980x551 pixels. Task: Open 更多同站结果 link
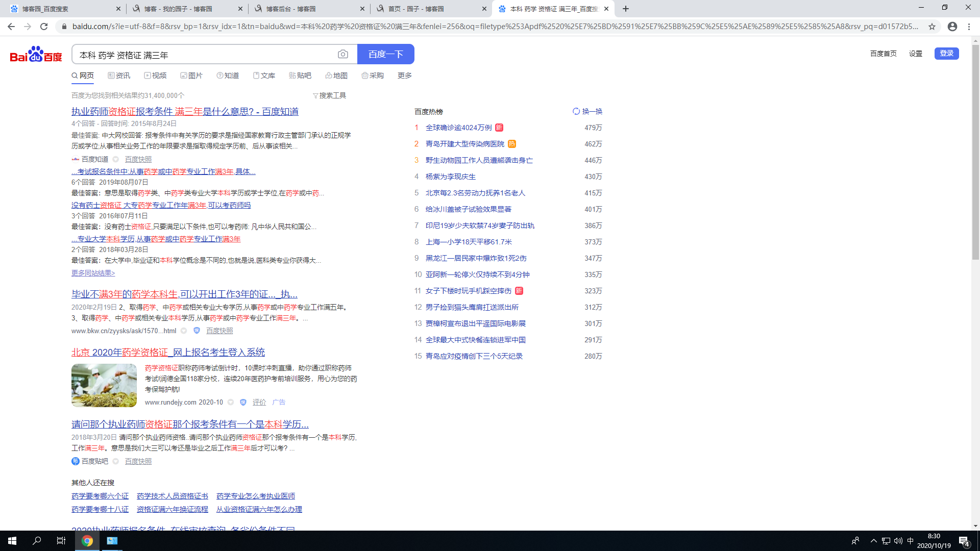93,273
